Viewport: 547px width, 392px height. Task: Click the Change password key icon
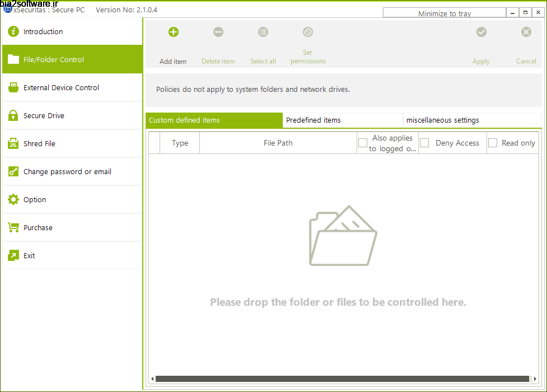click(x=12, y=171)
